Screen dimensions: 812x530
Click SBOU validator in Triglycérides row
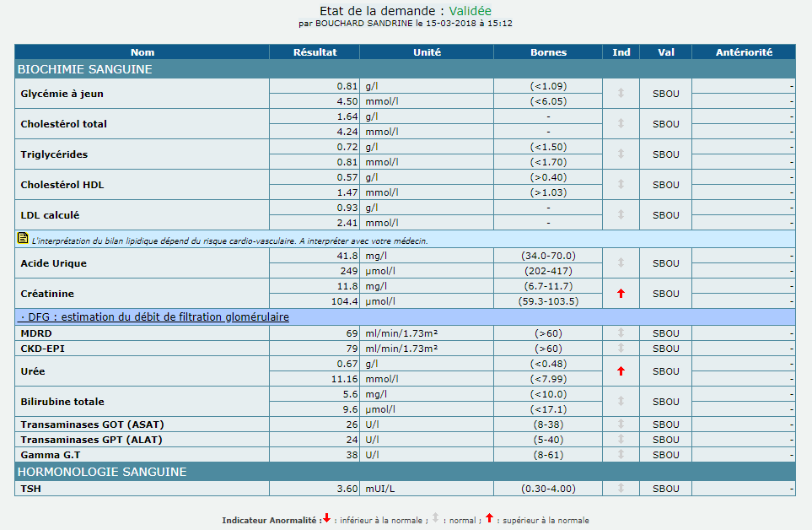coord(665,154)
